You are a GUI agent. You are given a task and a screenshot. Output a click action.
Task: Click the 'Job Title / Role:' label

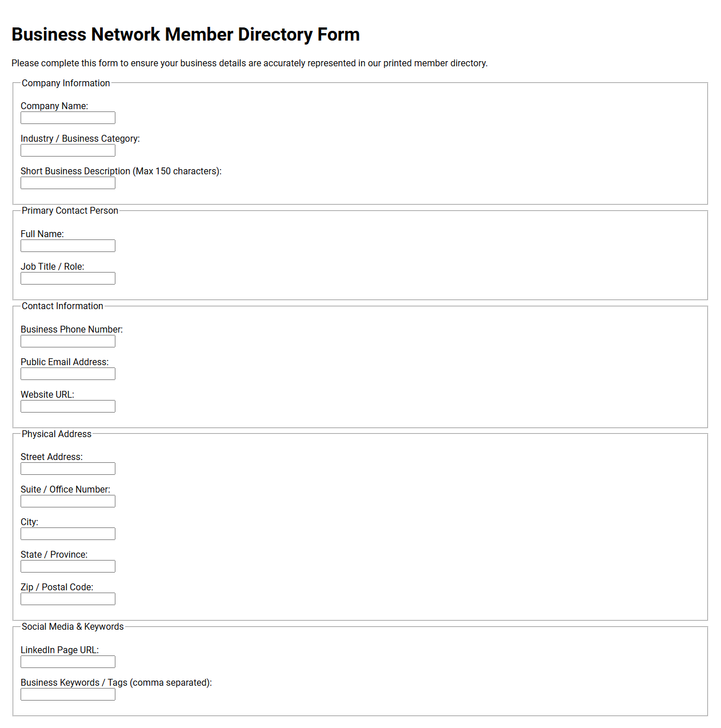click(x=53, y=266)
